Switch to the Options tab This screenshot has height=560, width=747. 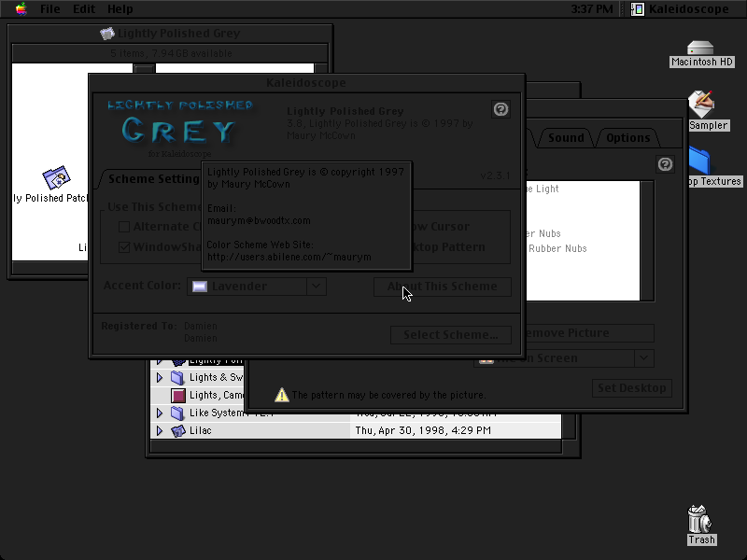pyautogui.click(x=627, y=137)
